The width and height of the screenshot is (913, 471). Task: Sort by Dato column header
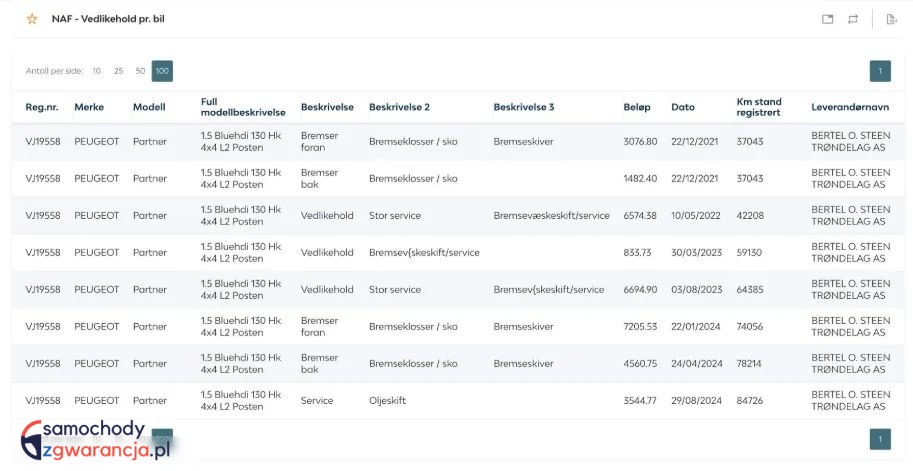(683, 107)
